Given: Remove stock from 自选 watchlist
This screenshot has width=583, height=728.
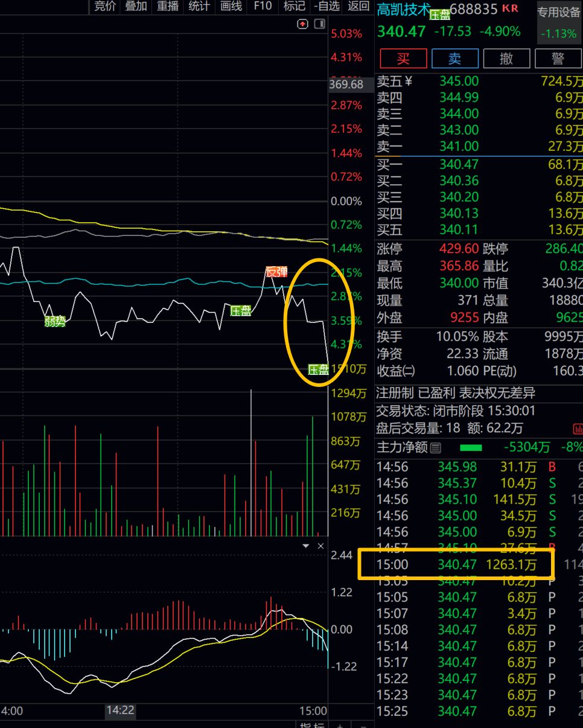Looking at the screenshot, I should 327,7.
